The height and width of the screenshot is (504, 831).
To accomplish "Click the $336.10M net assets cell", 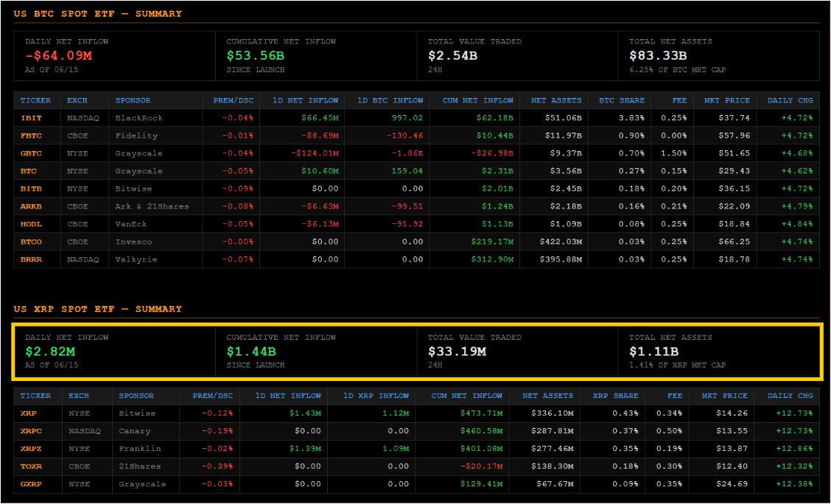I will coord(553,413).
